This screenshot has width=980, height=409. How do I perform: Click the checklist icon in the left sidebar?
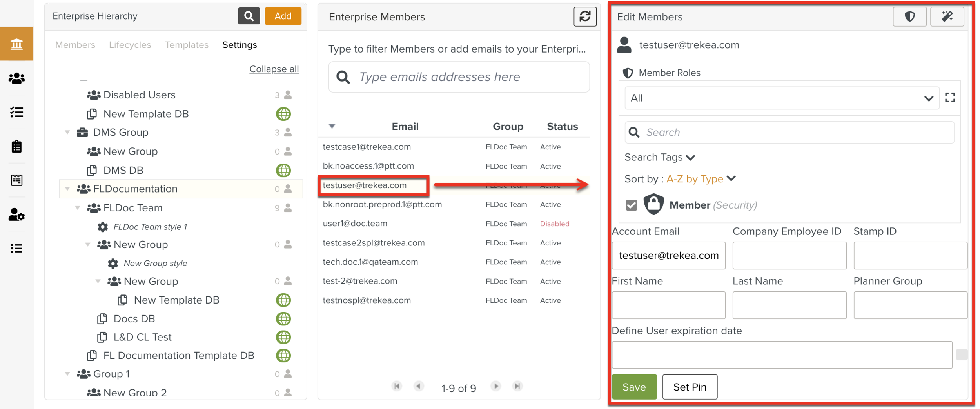(16, 113)
